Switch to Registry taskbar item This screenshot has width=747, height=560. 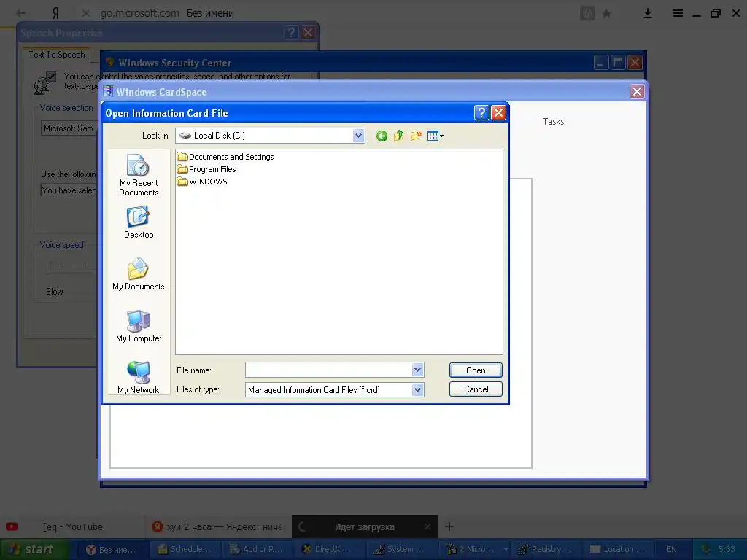545,550
